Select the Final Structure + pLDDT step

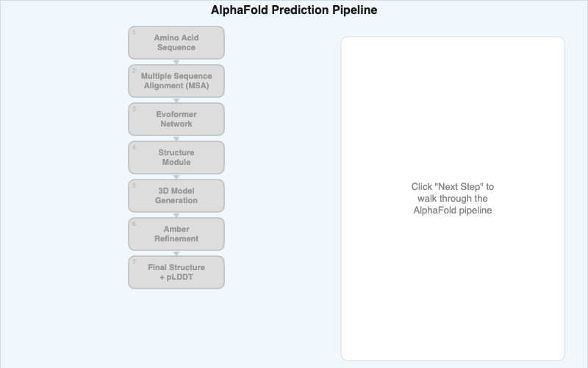point(176,272)
